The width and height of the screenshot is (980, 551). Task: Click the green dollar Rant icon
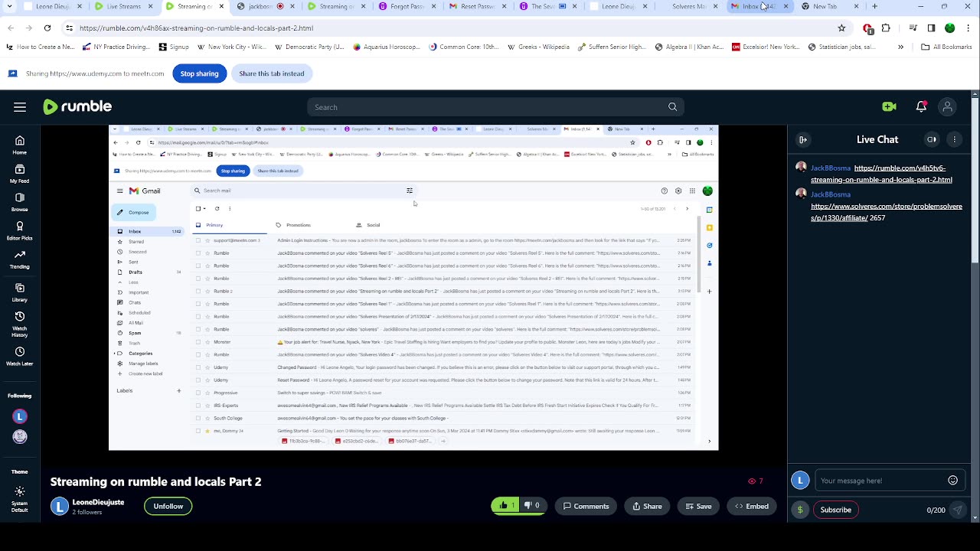(800, 510)
